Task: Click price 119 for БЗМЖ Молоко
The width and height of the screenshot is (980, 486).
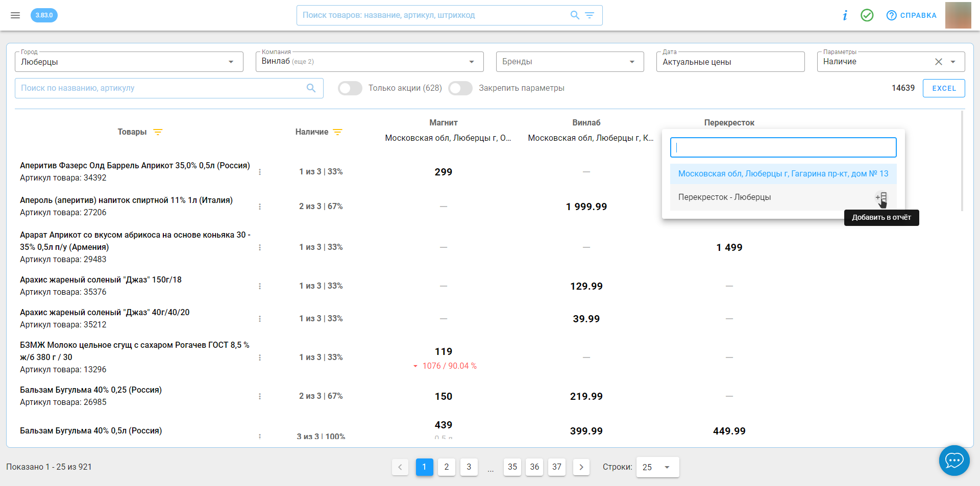Action: click(x=444, y=351)
